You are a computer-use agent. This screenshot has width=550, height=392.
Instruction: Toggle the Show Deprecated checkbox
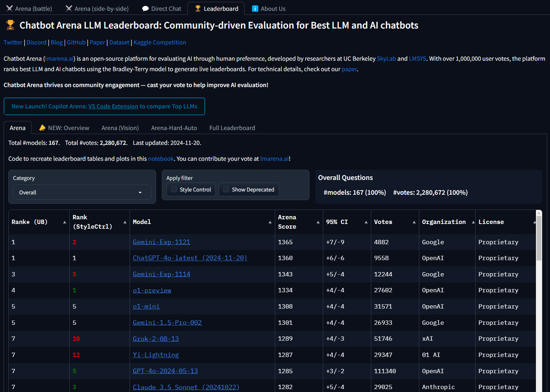click(226, 189)
